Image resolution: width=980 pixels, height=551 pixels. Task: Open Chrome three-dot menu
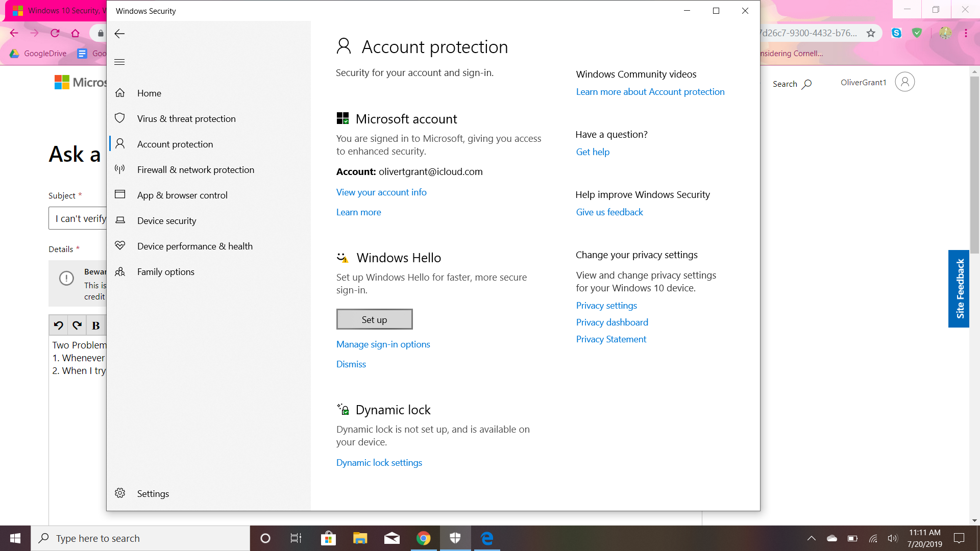point(966,33)
